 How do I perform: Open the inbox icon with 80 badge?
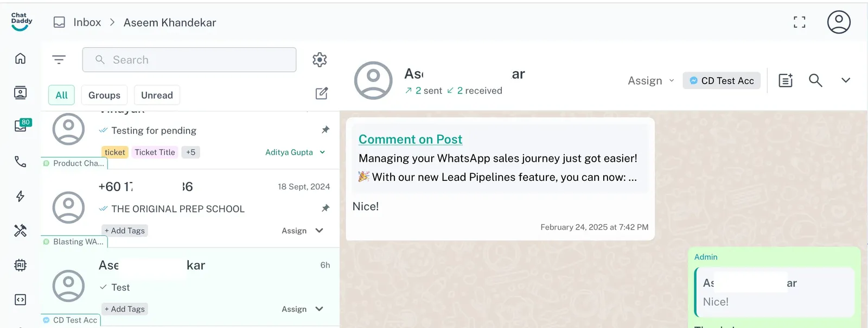(21, 127)
